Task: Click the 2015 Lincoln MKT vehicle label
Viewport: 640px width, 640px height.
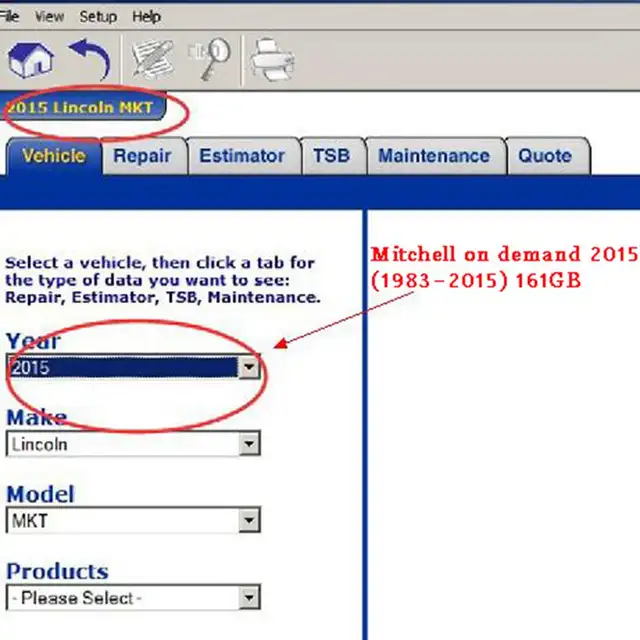Action: click(x=82, y=107)
